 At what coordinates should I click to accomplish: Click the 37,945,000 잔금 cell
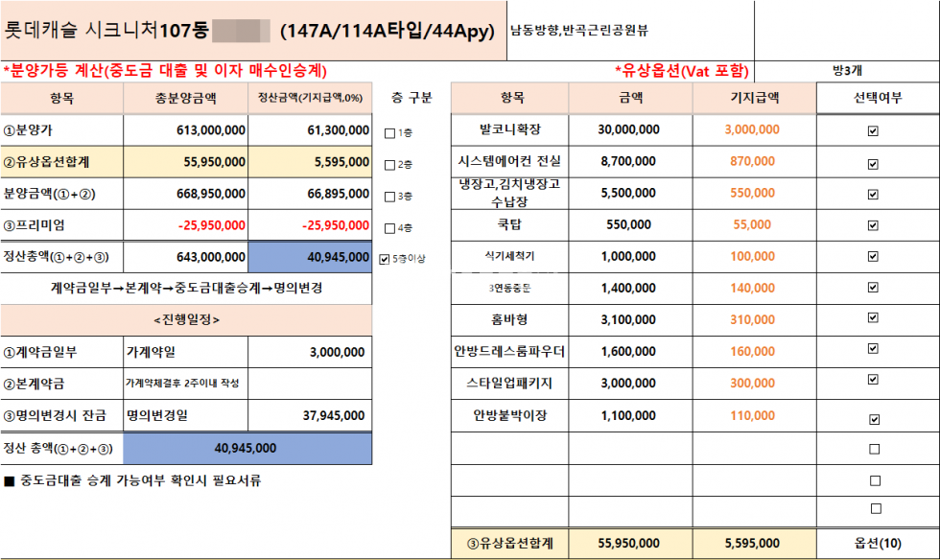pos(310,415)
